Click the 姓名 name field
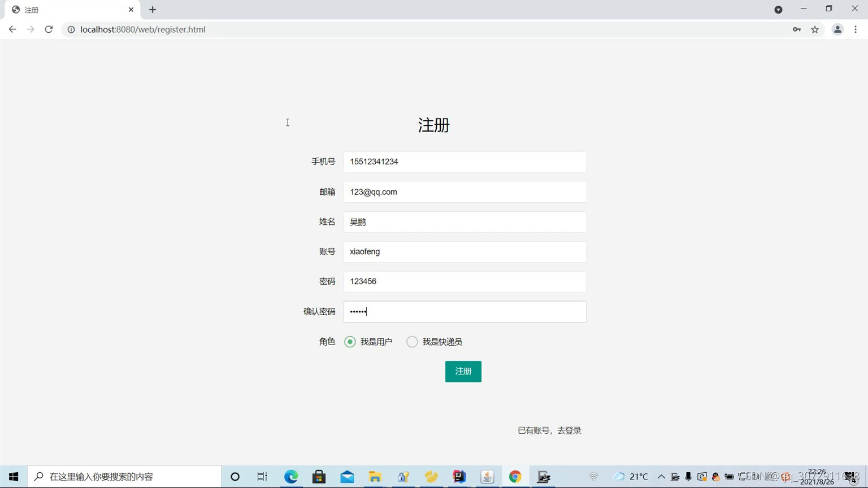This screenshot has width=868, height=488. 465,222
